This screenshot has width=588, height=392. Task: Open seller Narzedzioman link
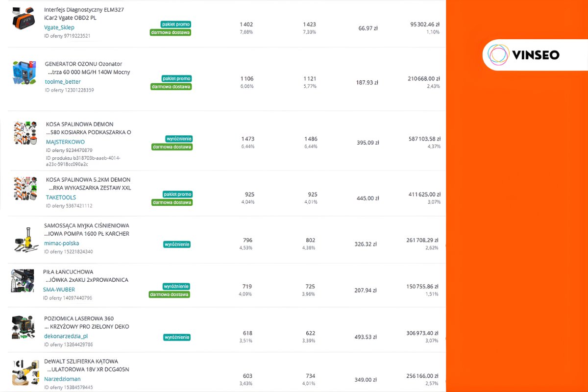click(x=62, y=379)
